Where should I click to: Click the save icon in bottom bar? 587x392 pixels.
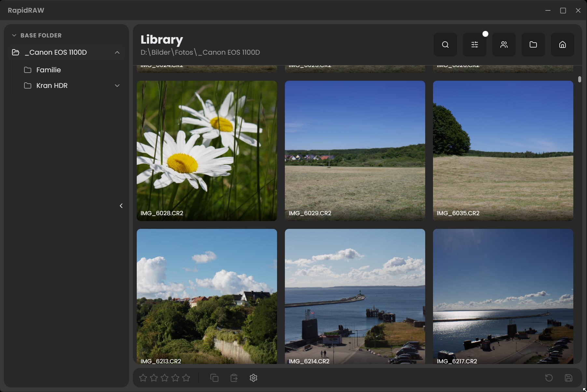[x=568, y=378]
